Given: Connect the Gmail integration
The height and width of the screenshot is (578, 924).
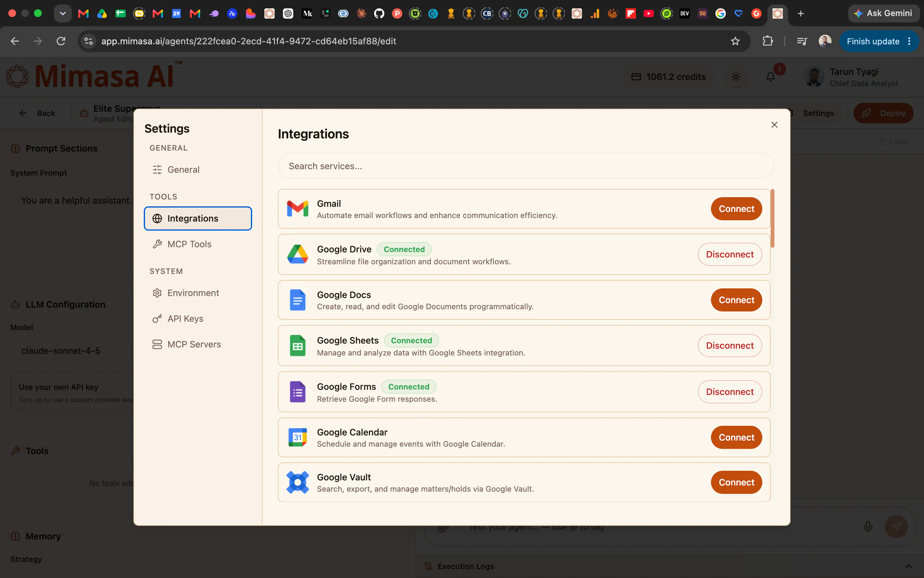Looking at the screenshot, I should click(x=736, y=209).
